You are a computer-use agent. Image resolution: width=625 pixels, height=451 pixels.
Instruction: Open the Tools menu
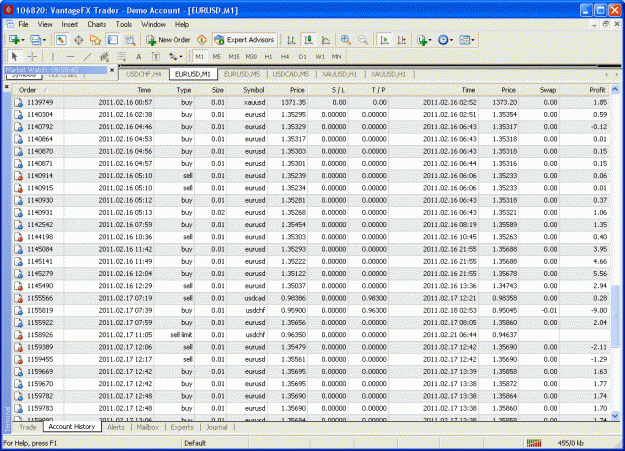click(x=124, y=24)
